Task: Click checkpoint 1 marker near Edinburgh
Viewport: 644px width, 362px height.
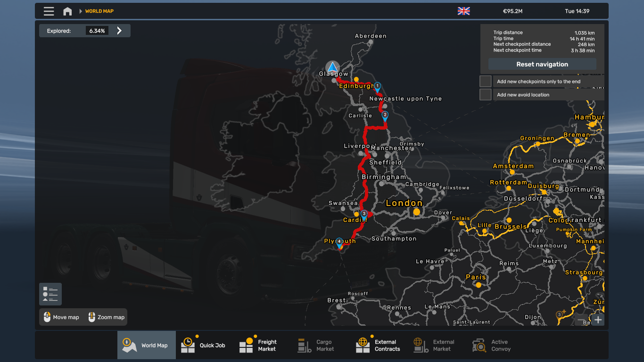Action: 377,86
